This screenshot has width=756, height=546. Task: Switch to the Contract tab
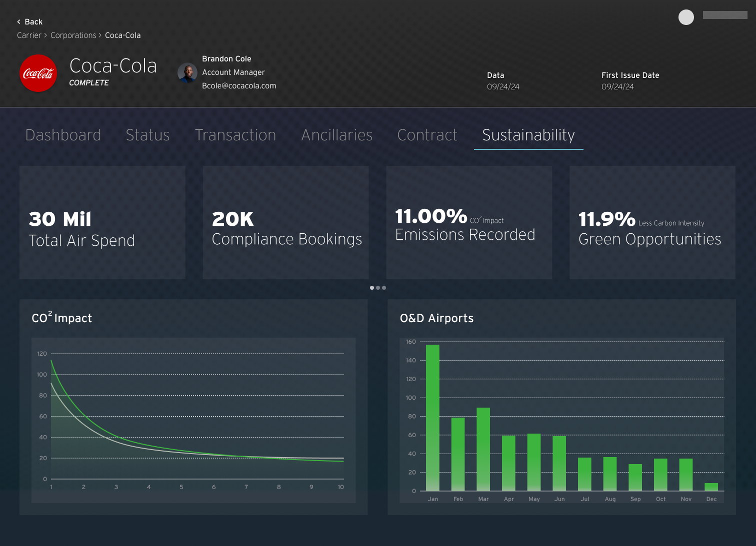[427, 135]
